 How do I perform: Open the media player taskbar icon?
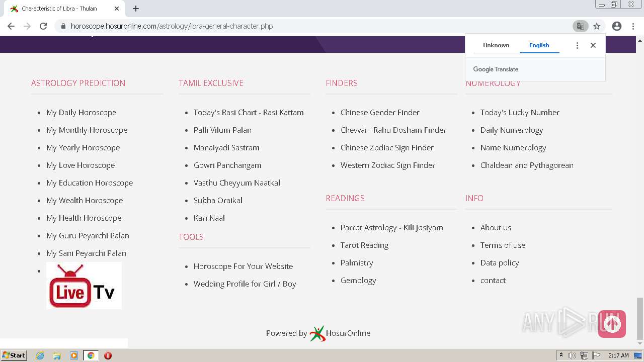[74, 355]
